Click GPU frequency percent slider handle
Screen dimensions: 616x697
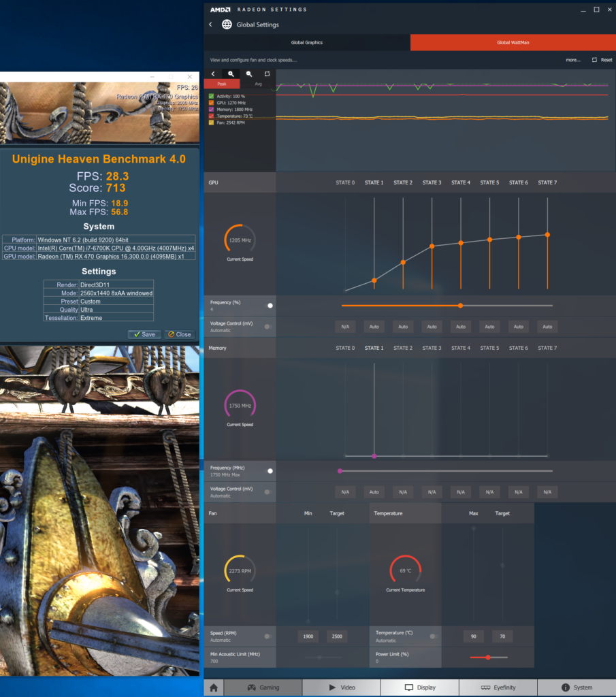[460, 306]
